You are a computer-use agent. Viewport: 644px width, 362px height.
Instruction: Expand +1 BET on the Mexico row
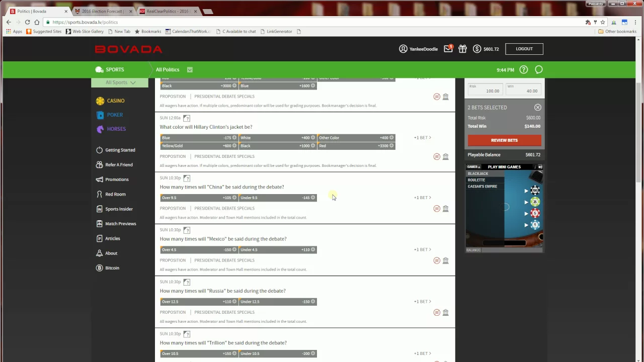[423, 249]
